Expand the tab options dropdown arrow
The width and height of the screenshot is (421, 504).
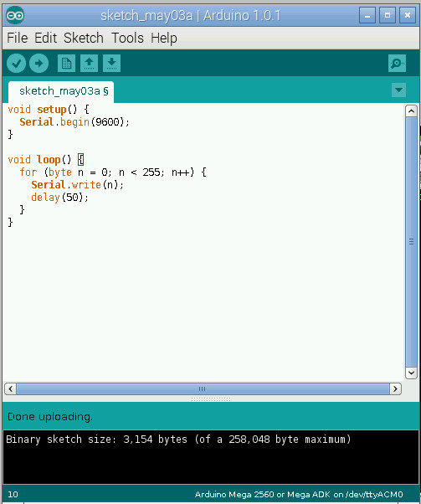(399, 90)
